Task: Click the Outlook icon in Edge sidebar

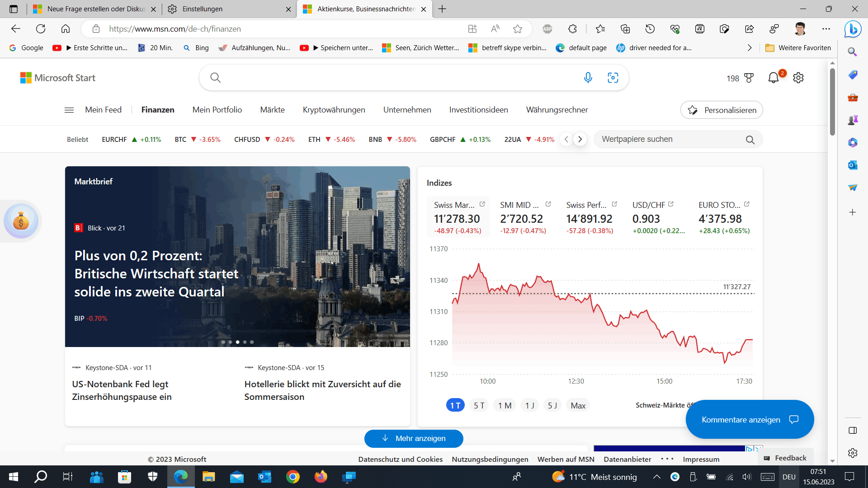Action: point(853,165)
